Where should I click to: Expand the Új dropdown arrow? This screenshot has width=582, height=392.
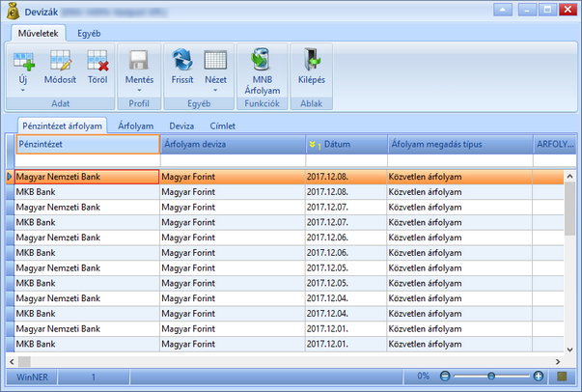(23, 90)
